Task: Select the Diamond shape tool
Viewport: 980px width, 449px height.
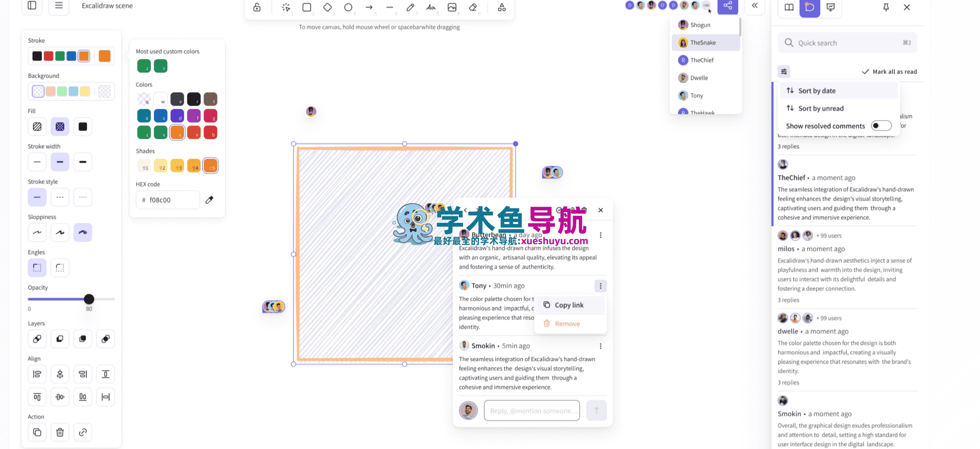Action: 328,7
